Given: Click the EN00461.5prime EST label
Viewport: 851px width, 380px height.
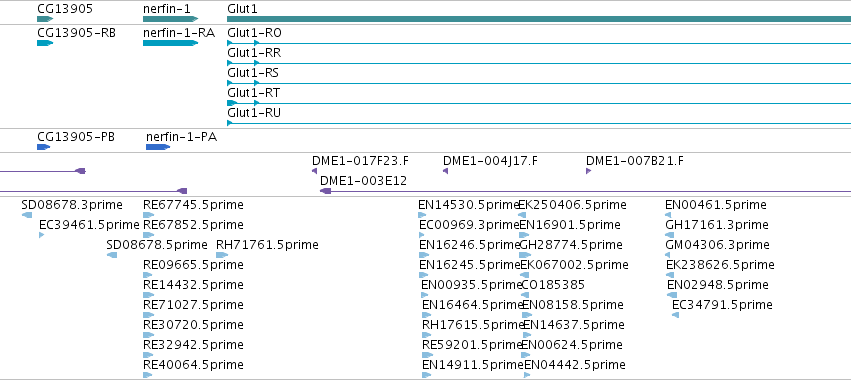Looking at the screenshot, I should click(x=716, y=205).
